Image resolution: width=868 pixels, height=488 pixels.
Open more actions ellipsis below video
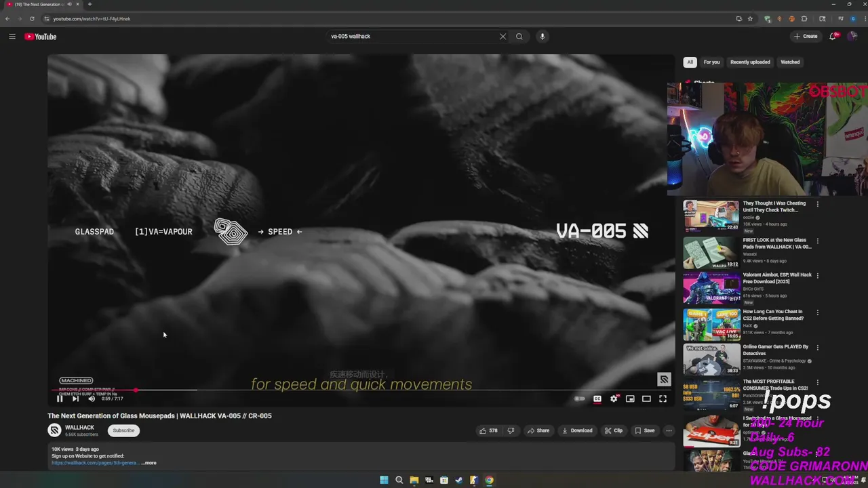point(669,430)
